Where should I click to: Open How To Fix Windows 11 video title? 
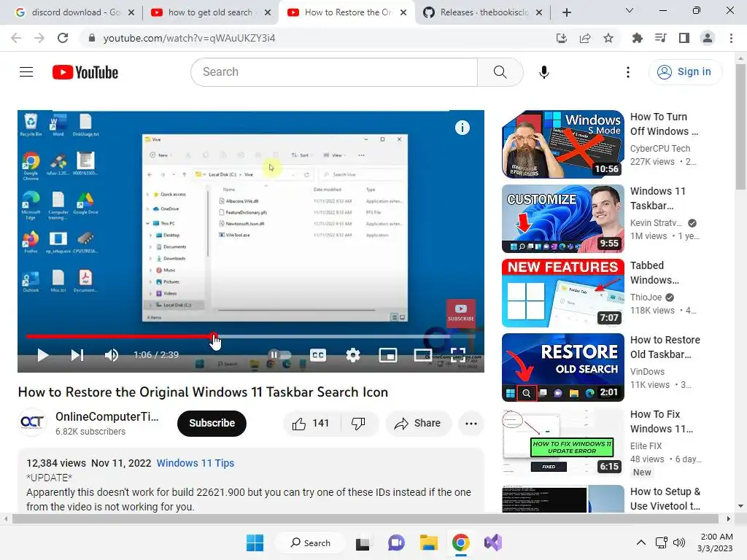tap(662, 421)
